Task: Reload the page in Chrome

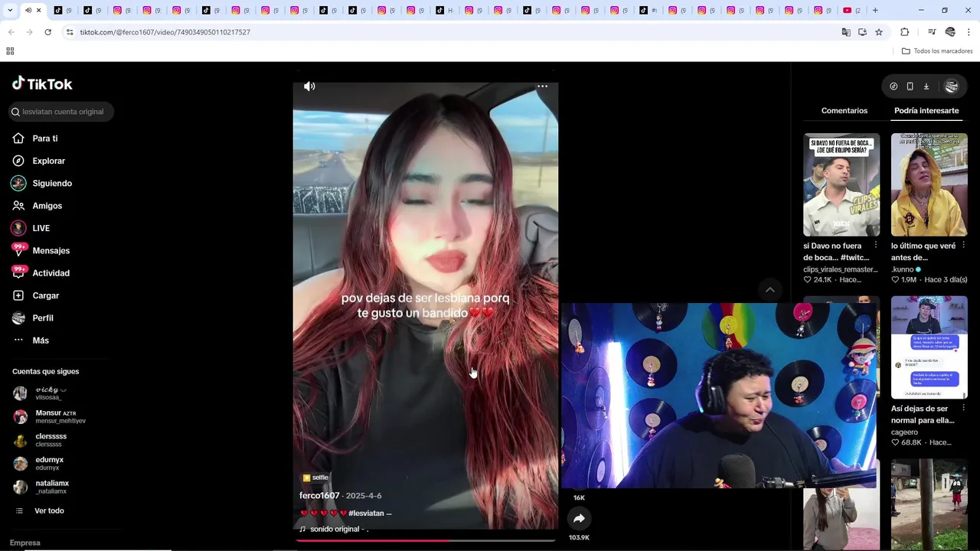Action: tap(47, 32)
